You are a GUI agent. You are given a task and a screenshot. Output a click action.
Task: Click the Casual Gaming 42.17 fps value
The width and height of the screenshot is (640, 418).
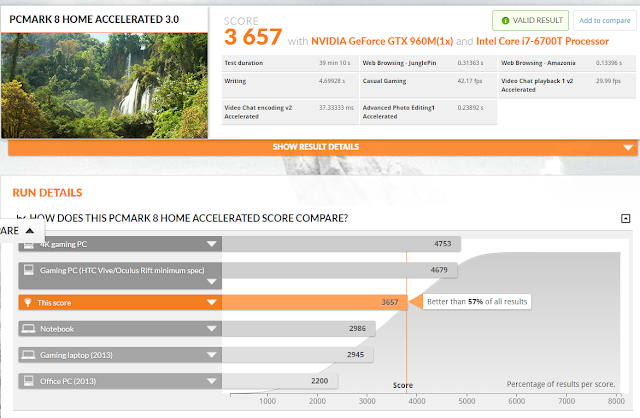tap(470, 81)
